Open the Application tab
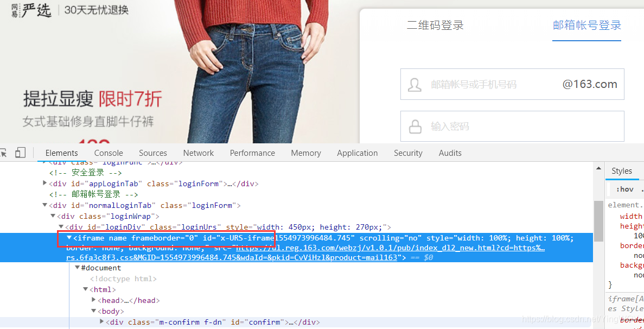 pos(358,153)
